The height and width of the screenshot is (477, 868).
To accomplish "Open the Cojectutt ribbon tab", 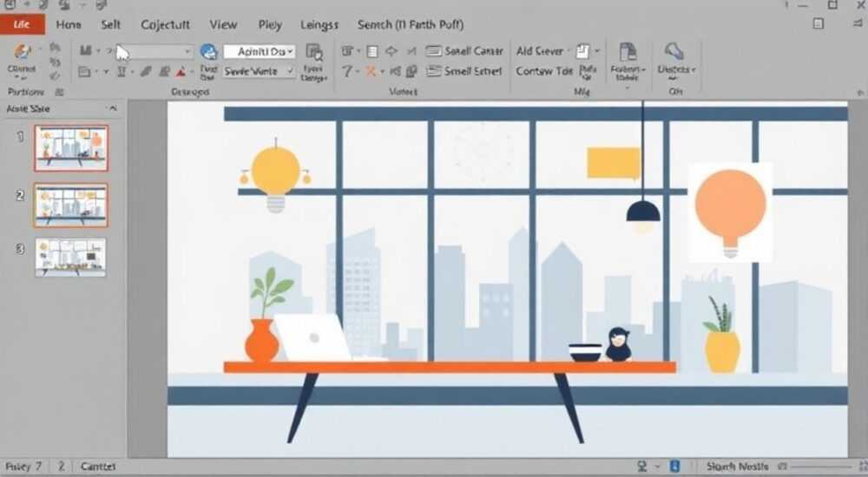I will tap(165, 25).
